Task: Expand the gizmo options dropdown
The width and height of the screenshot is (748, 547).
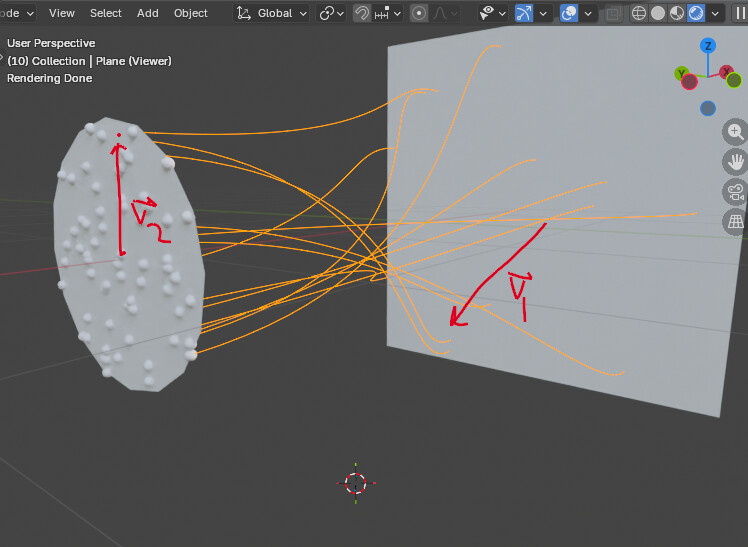Action: (543, 13)
